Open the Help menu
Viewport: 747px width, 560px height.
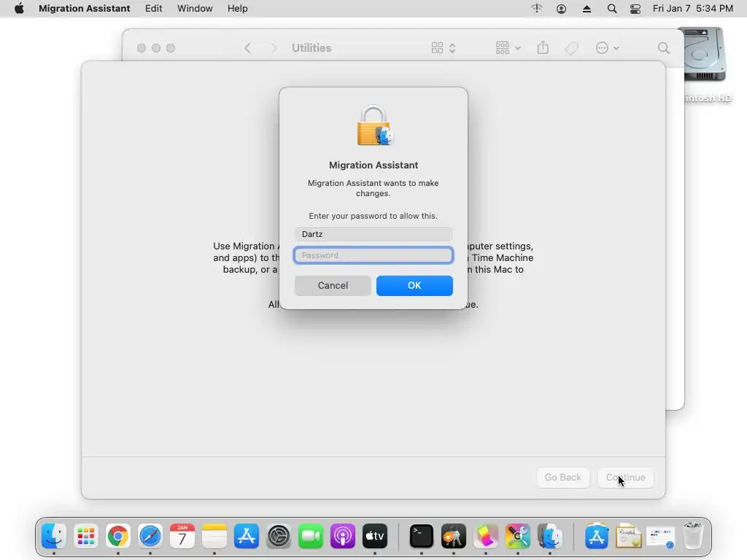coord(237,9)
